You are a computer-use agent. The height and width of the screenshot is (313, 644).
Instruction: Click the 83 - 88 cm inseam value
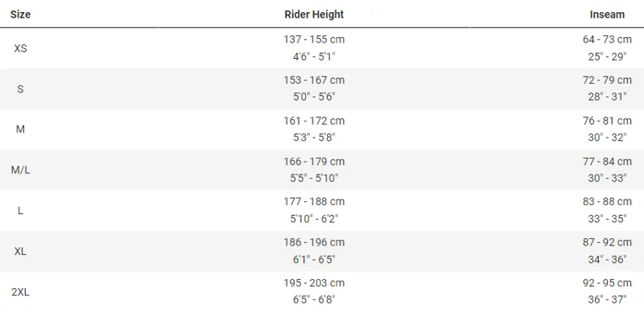click(607, 202)
